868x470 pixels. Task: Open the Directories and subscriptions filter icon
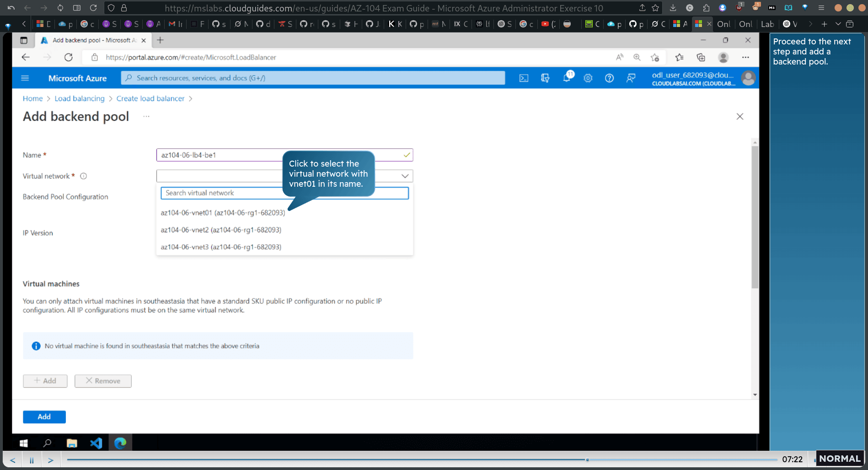click(545, 78)
